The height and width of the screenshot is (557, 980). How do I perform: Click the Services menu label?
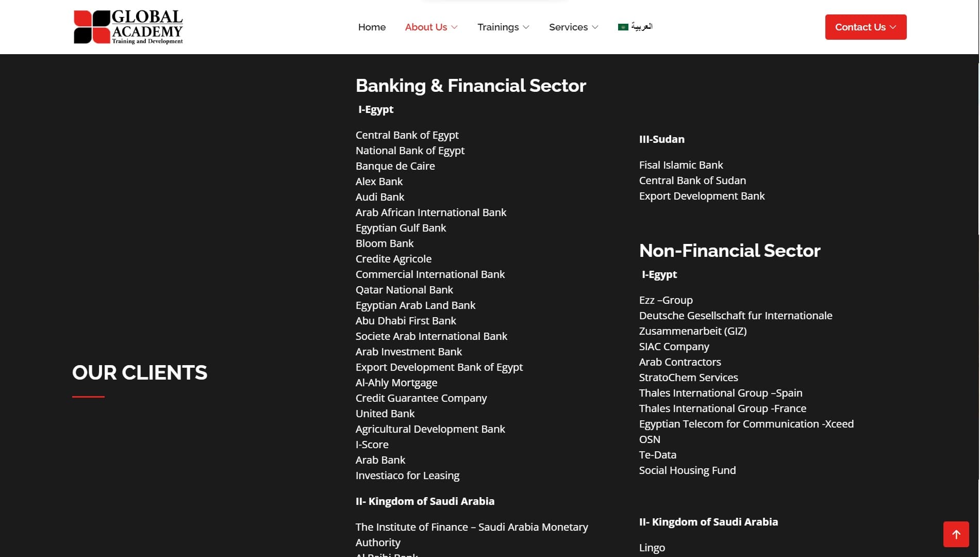tap(568, 27)
